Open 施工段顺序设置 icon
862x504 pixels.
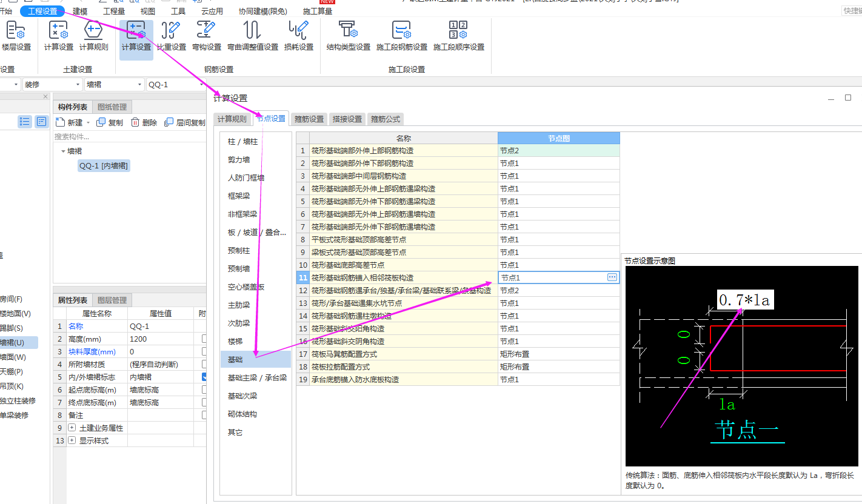point(458,30)
